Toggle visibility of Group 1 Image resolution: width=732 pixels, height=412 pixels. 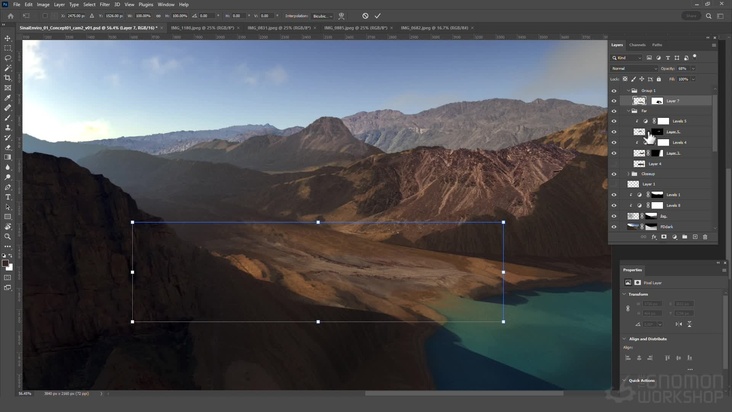[614, 90]
